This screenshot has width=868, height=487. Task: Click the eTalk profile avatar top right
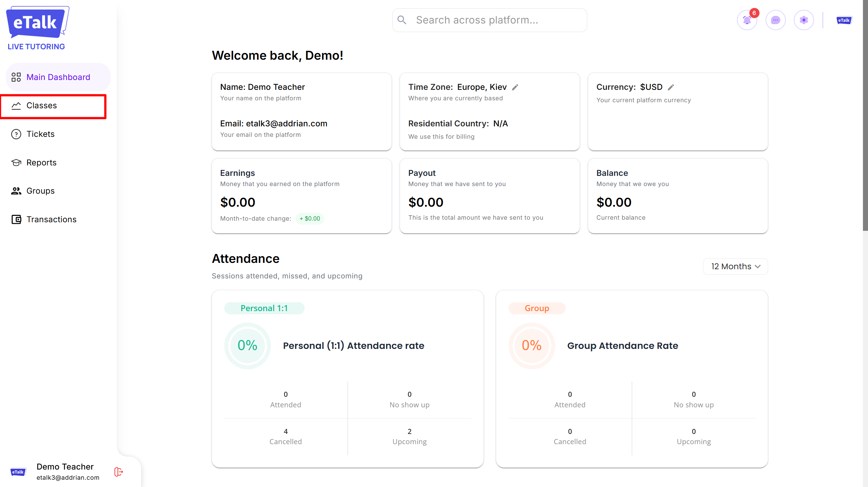[844, 20]
